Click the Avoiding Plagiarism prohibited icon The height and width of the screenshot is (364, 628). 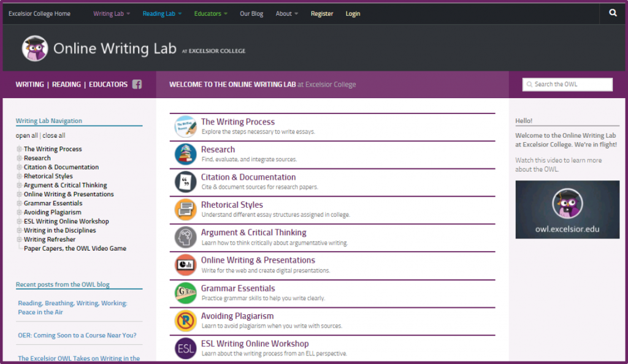(x=185, y=320)
